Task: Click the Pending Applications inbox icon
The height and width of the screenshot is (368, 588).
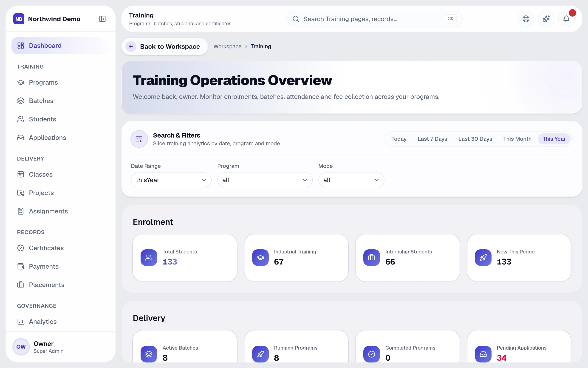Action: pos(483,354)
